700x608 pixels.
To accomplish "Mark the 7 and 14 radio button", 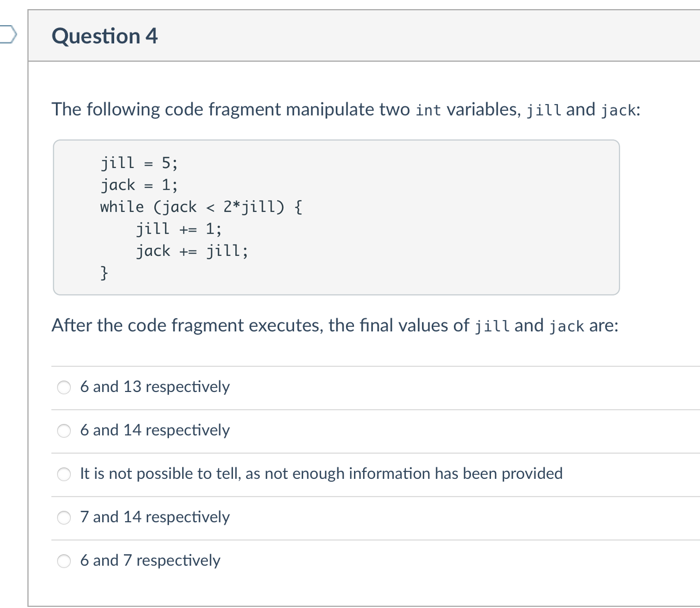I will (x=65, y=518).
